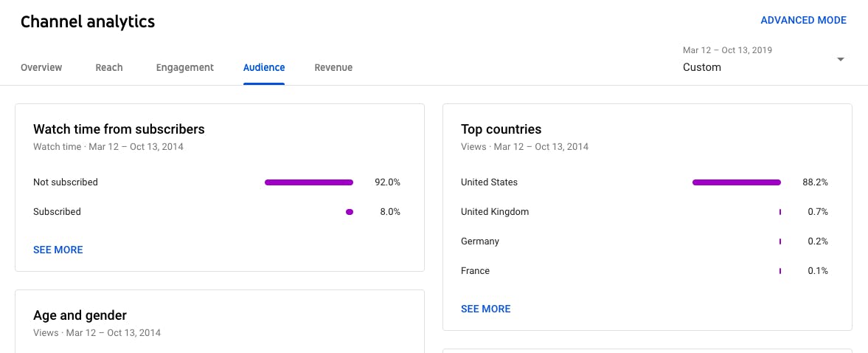Click the 92.0% value
Screen dimensions: 868x353
(387, 182)
